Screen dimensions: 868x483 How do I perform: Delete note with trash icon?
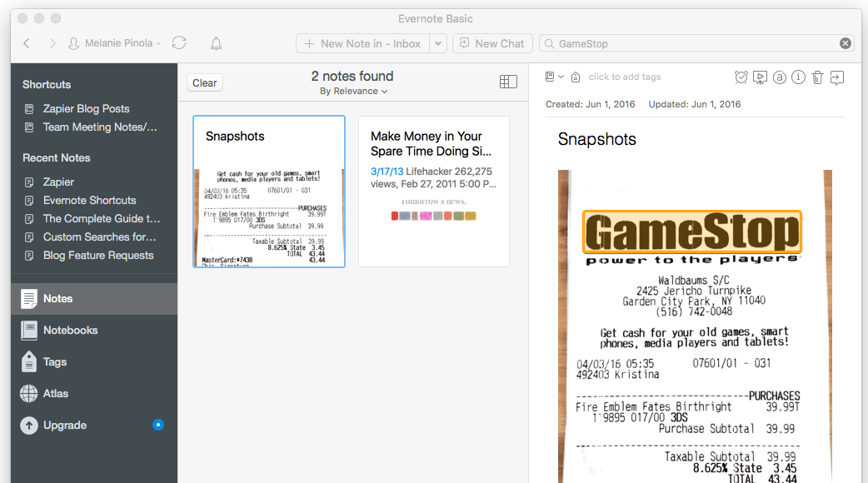[x=818, y=77]
